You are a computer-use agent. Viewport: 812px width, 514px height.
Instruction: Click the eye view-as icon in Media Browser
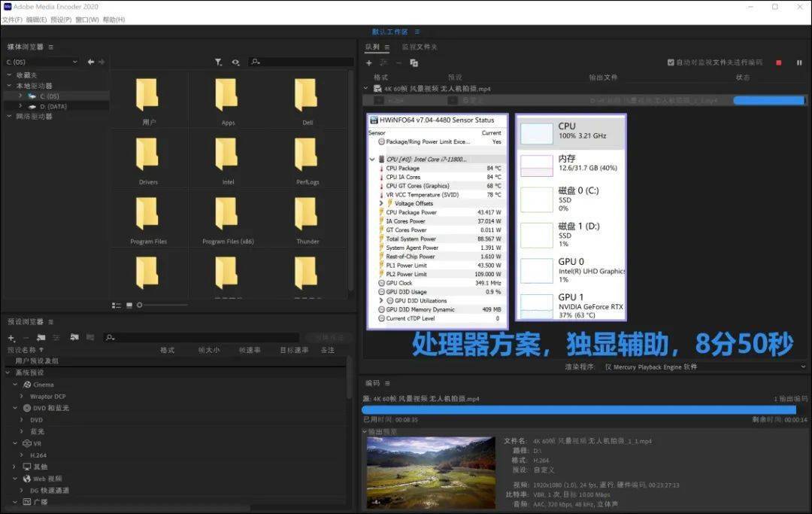click(235, 62)
